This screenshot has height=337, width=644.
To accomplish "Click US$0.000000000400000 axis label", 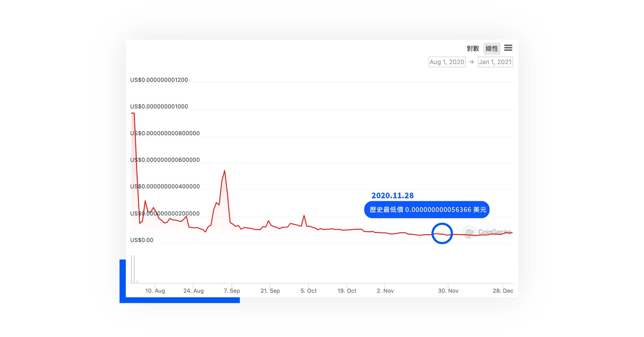I will click(165, 186).
